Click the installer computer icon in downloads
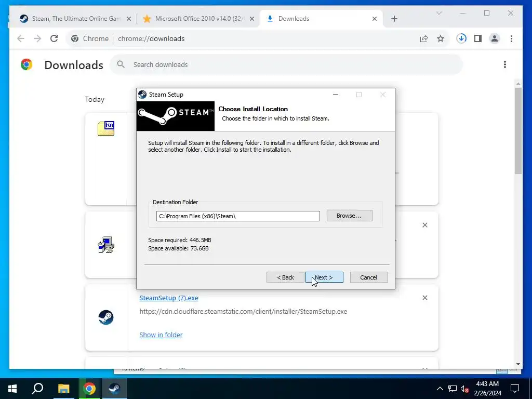The image size is (532, 399). [x=106, y=245]
